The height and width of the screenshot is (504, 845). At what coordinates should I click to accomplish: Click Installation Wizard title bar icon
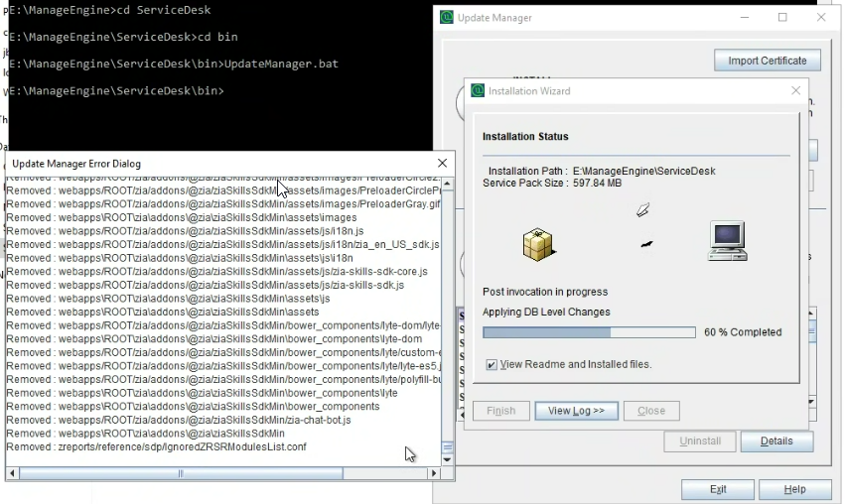pos(478,90)
